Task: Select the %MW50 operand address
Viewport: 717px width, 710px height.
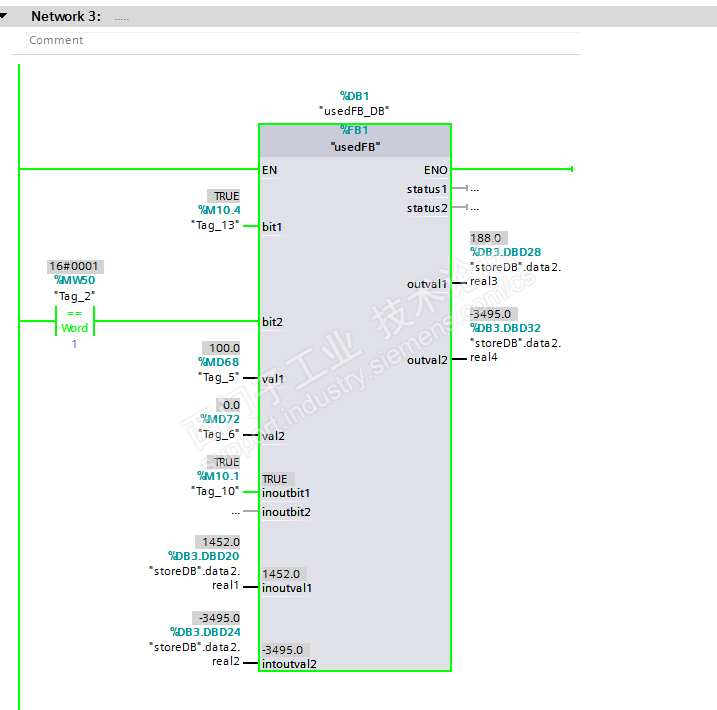Action: coord(75,280)
